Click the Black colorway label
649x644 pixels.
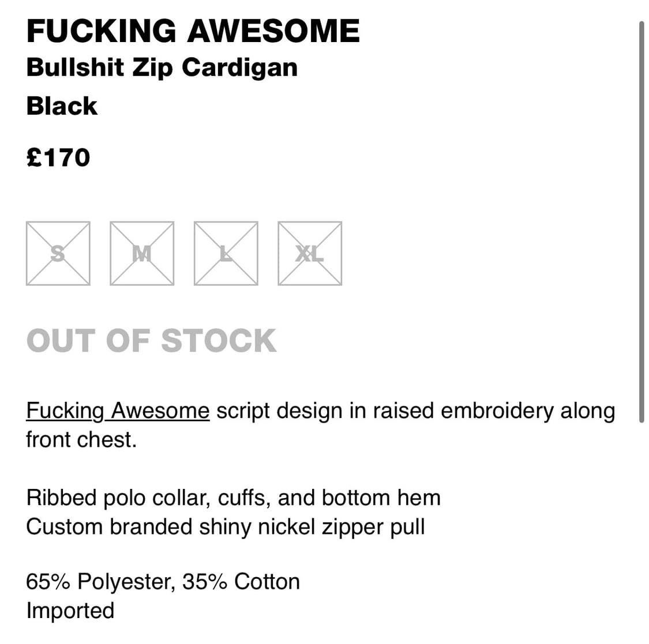pyautogui.click(x=62, y=106)
